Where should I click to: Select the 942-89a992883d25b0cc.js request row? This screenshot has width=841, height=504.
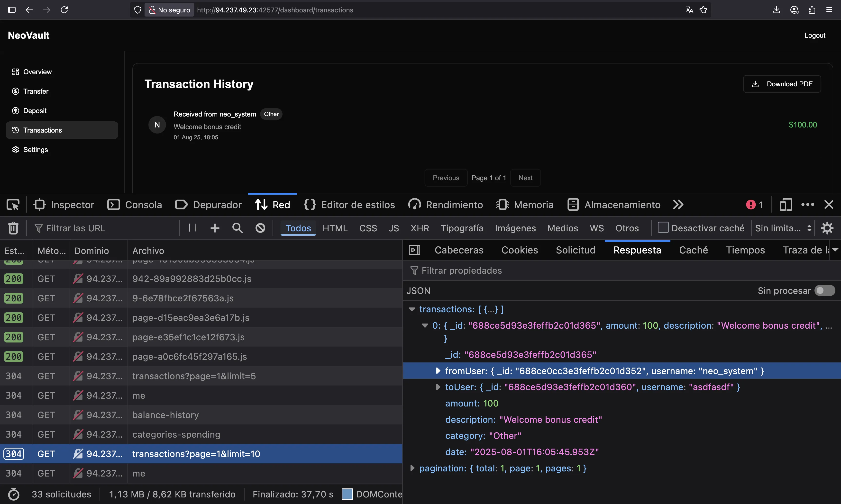201,279
